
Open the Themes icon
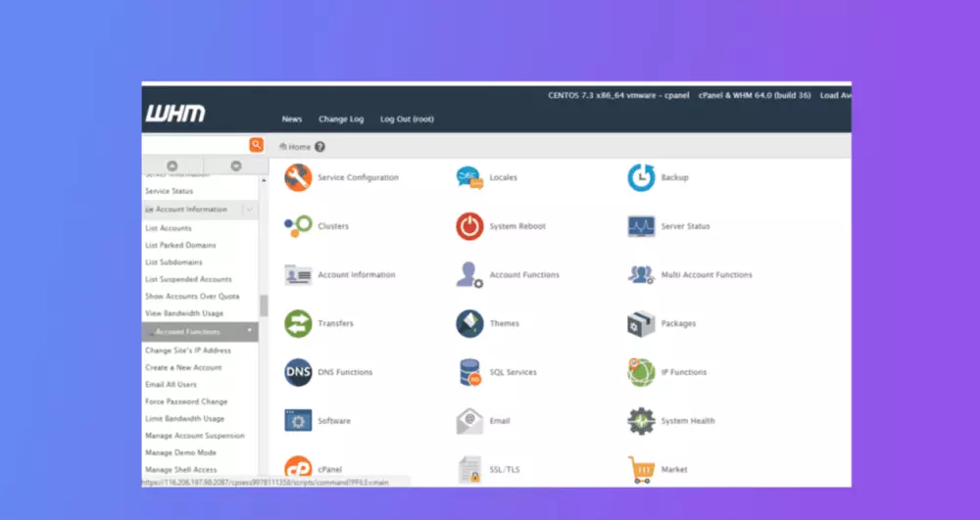tap(469, 323)
